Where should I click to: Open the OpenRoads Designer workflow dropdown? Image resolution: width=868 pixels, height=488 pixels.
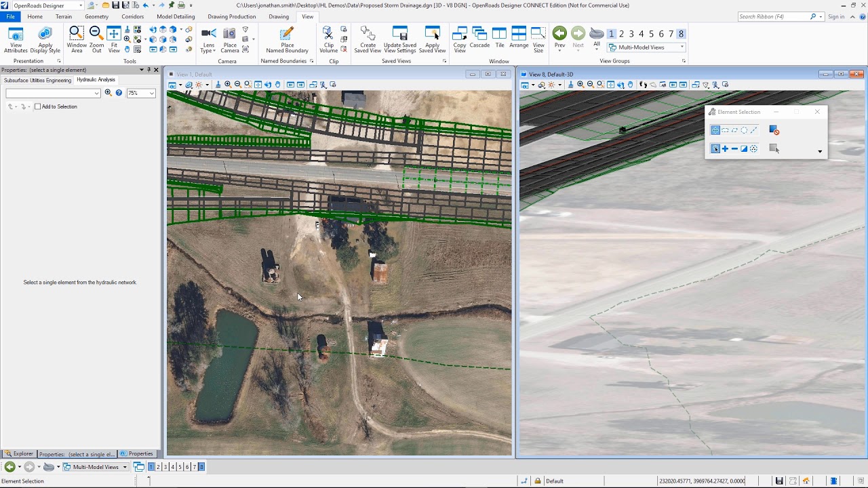point(46,5)
